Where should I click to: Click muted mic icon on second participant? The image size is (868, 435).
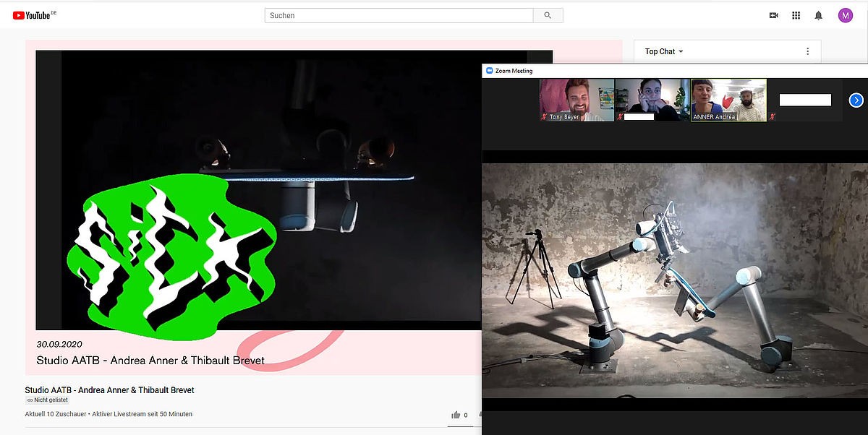619,116
